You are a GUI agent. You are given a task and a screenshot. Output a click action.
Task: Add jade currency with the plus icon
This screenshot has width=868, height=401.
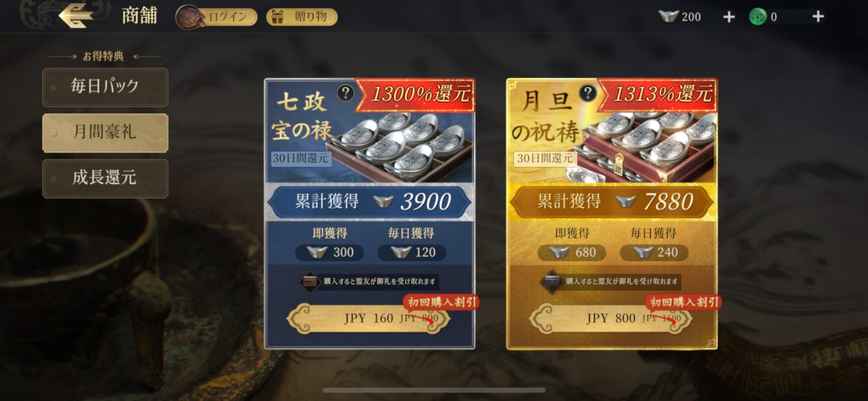(818, 17)
